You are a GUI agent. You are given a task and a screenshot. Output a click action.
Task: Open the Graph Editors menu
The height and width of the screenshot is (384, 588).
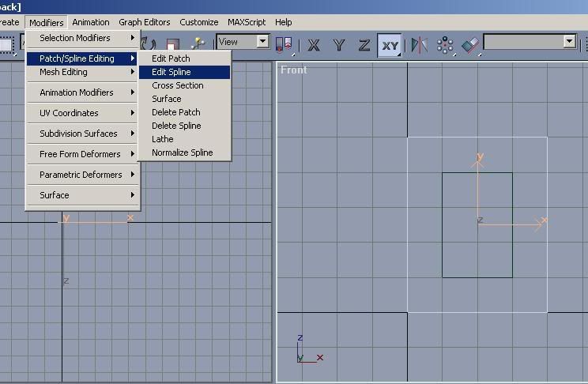pyautogui.click(x=145, y=22)
